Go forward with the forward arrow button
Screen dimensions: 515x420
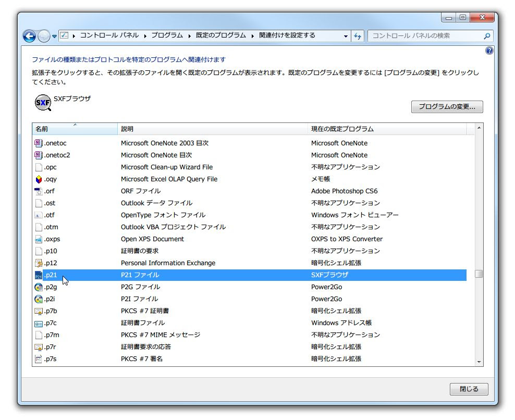(44, 36)
